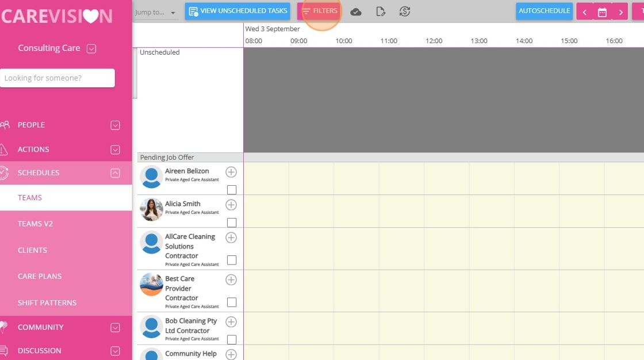Expand the Community menu chevron
The height and width of the screenshot is (360, 644).
click(115, 328)
